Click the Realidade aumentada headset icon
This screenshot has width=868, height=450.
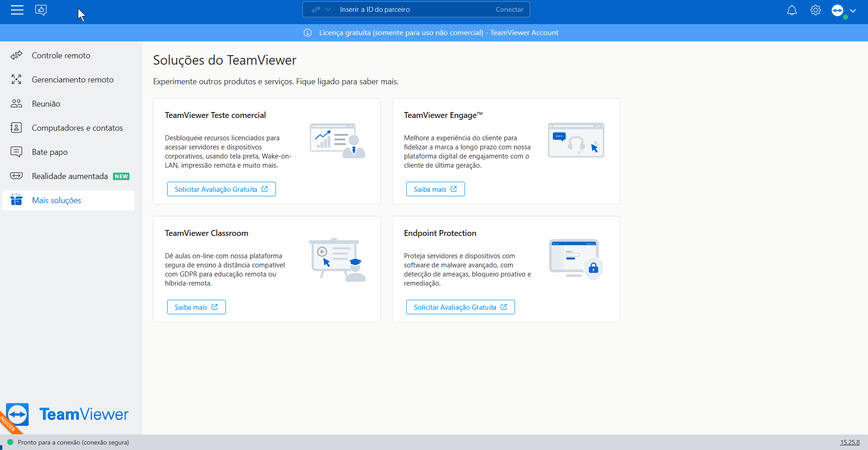pyautogui.click(x=16, y=176)
